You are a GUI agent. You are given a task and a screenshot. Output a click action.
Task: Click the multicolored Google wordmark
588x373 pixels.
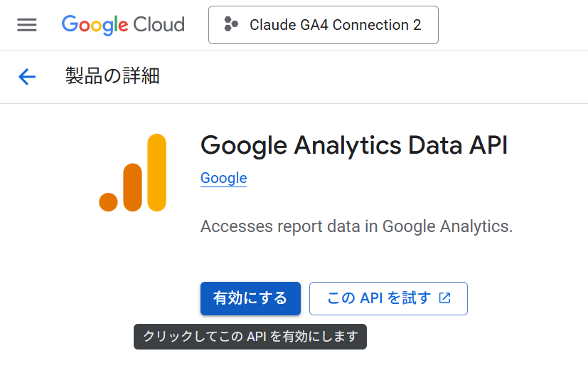tap(95, 25)
